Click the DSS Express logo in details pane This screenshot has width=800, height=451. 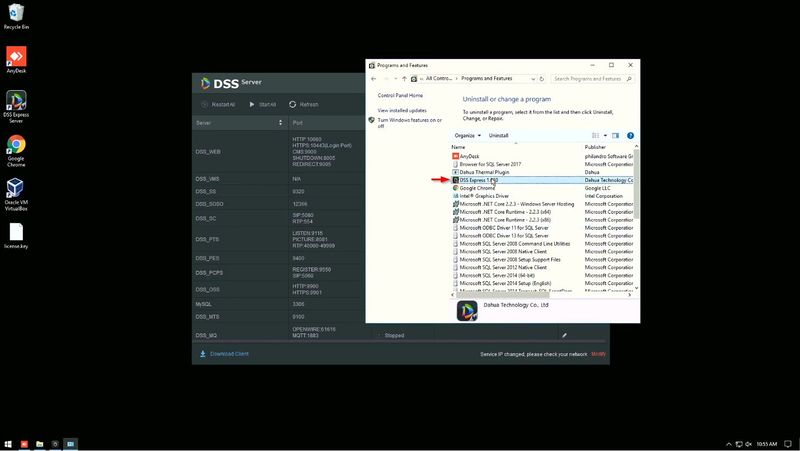point(467,311)
